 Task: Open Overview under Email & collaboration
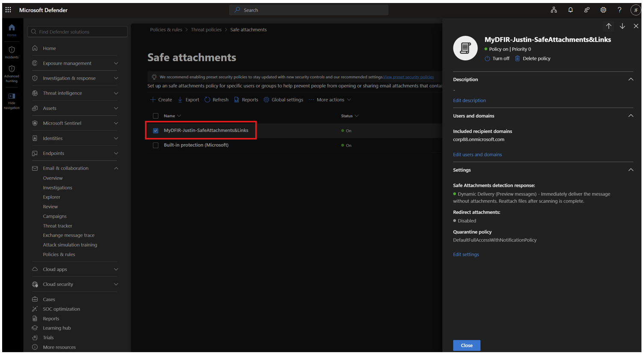tap(53, 178)
